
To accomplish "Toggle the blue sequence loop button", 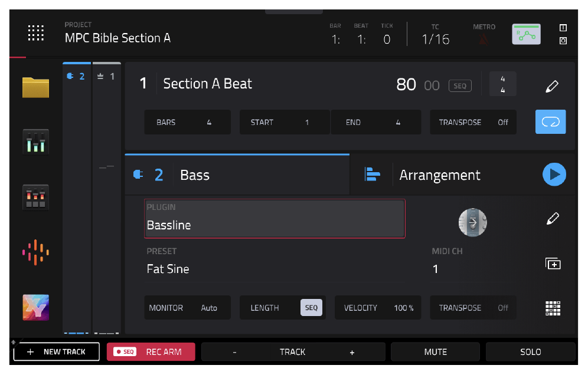I will pos(550,121).
